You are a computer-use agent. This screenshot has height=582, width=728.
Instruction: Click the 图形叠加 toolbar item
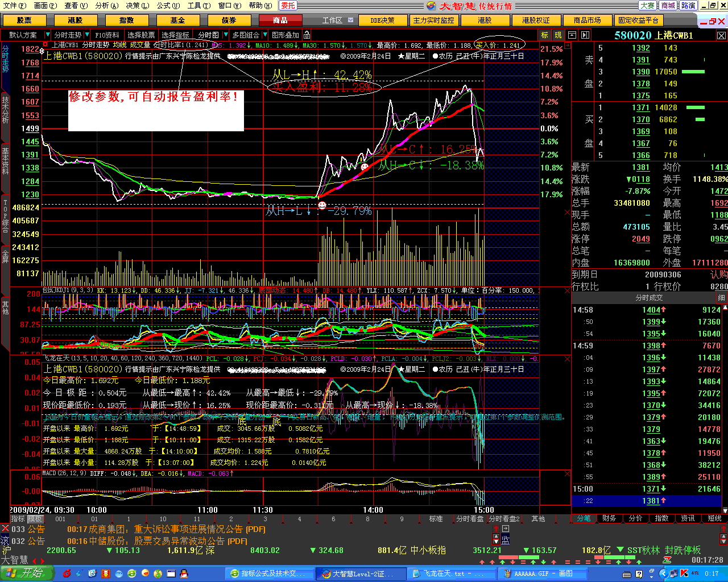pos(286,35)
